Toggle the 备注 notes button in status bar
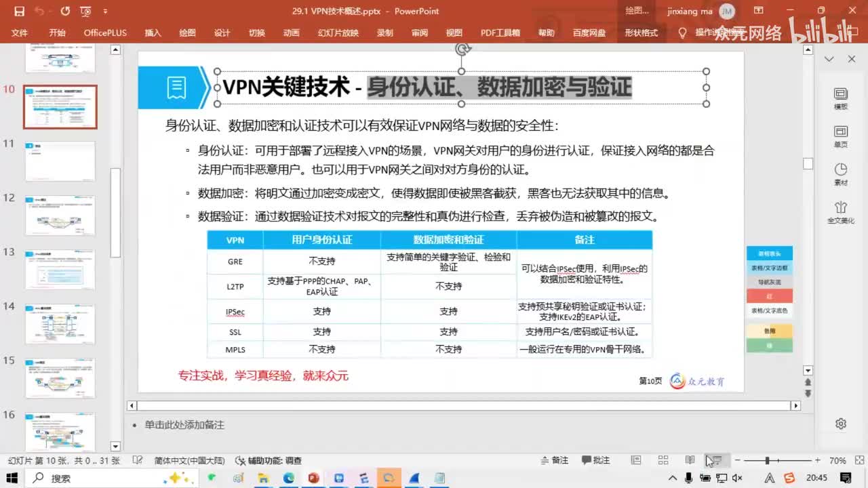868x488 pixels. click(x=555, y=460)
